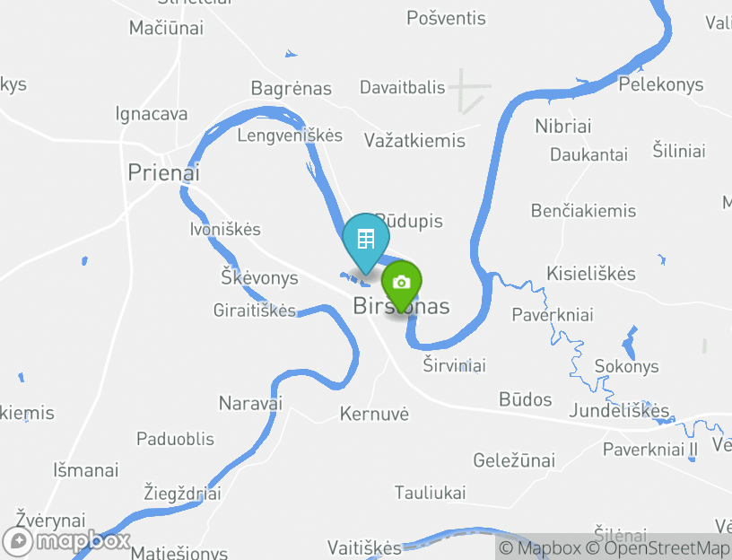Click the Važatkiemis place label
Viewport: 732px width, 560px height.
(x=414, y=141)
